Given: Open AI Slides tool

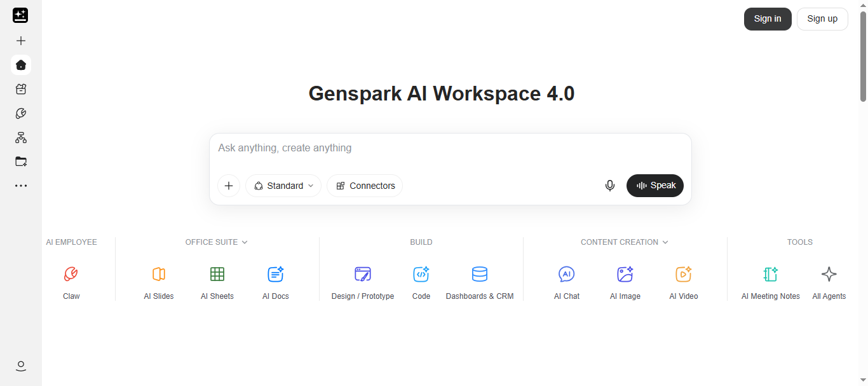Looking at the screenshot, I should point(159,282).
